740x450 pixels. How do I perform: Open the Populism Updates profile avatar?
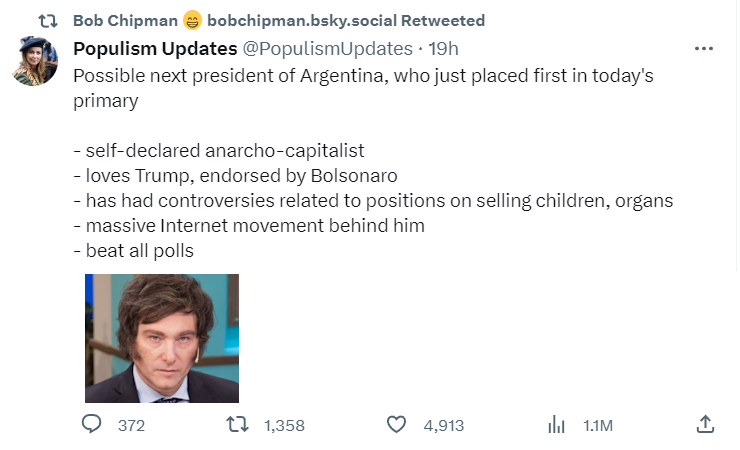[x=32, y=61]
